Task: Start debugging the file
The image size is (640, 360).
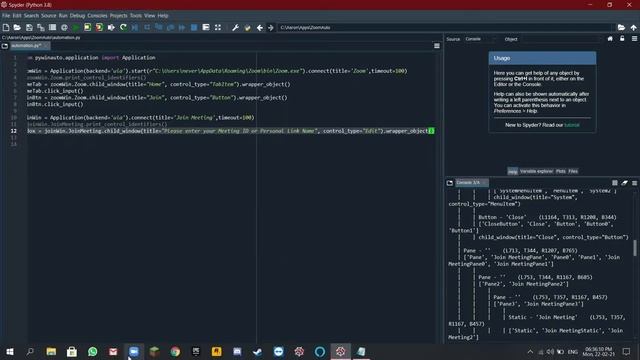Action: pyautogui.click(x=135, y=27)
